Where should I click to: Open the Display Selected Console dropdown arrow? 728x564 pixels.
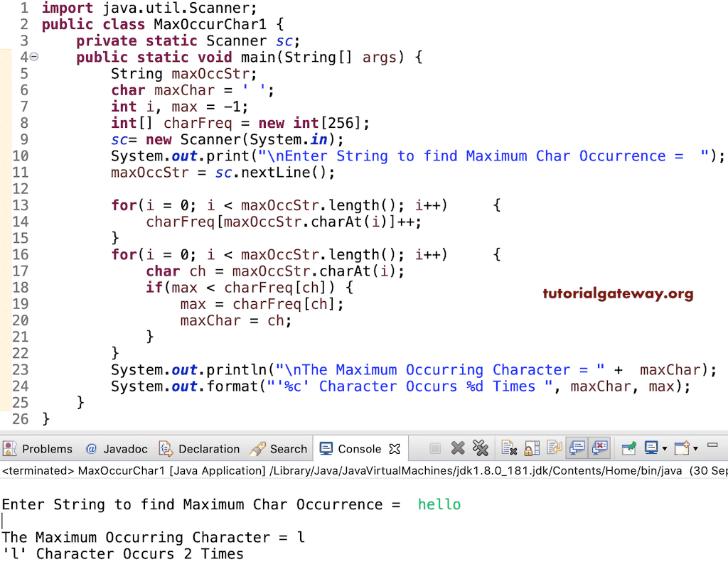(665, 448)
